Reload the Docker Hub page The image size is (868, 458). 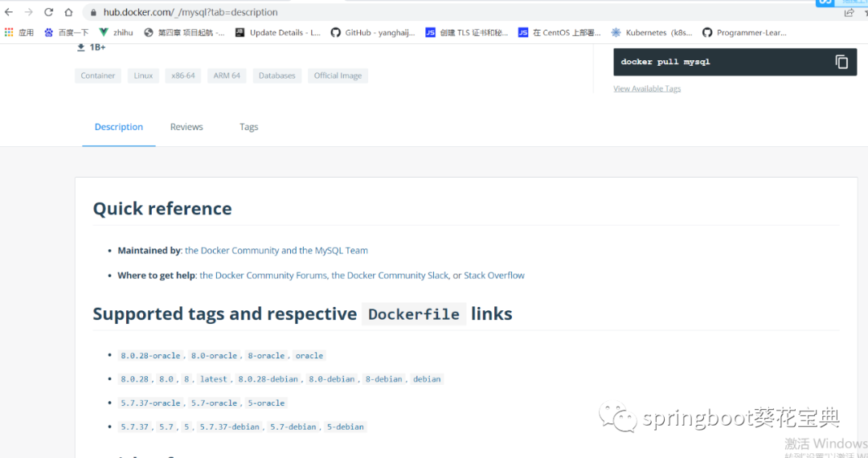point(49,12)
